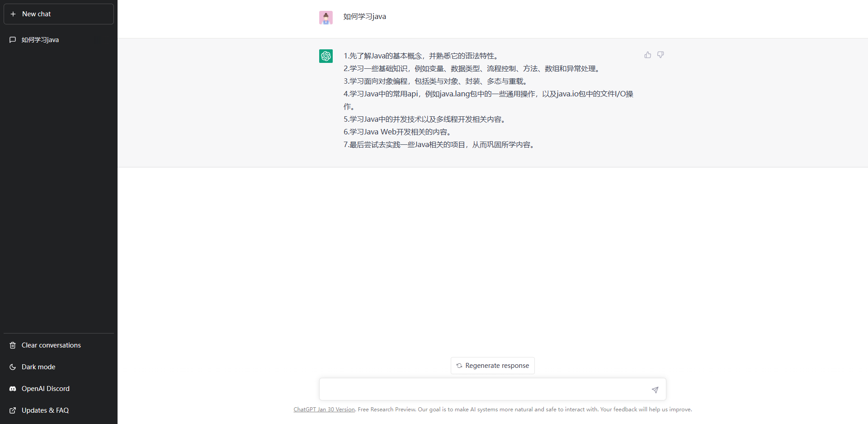Click response line 6.学习Java Web开发

pyautogui.click(x=398, y=132)
